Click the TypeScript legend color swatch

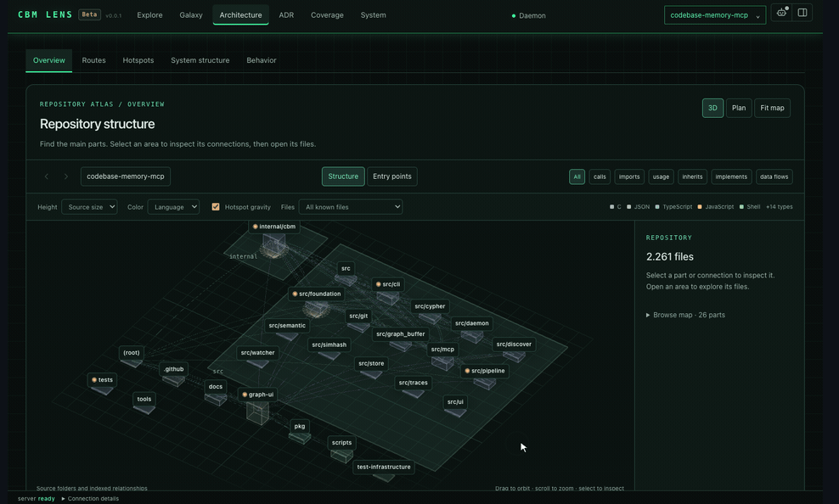(x=657, y=207)
